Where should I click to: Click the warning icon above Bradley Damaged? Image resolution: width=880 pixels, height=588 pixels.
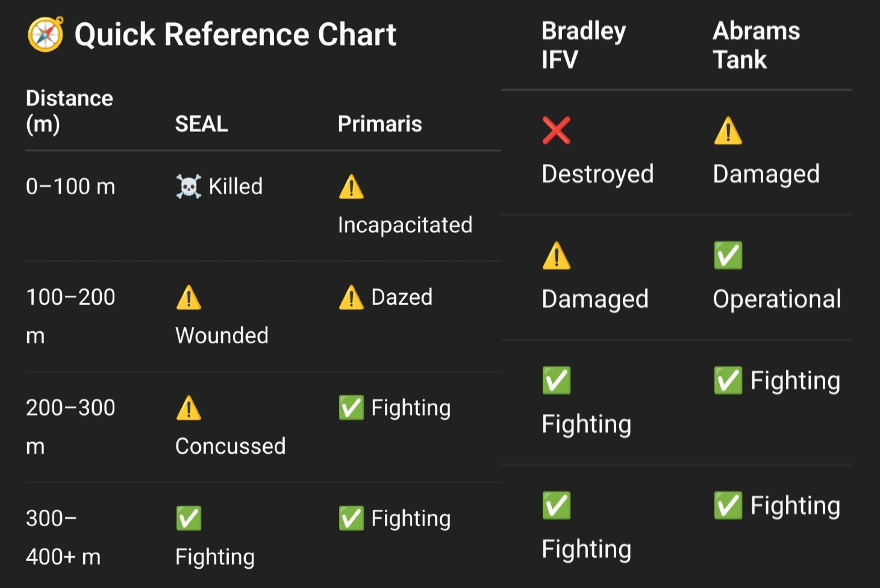point(557,255)
